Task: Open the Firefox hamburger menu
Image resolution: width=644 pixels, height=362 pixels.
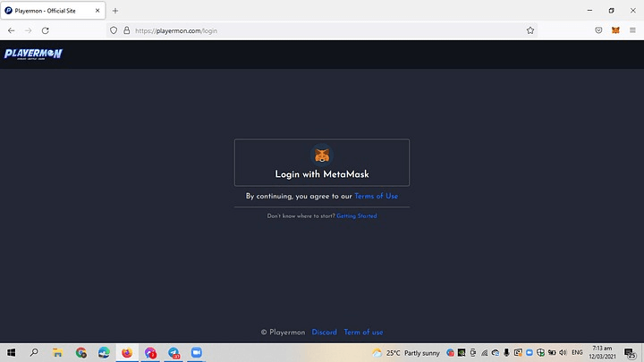Action: tap(631, 29)
